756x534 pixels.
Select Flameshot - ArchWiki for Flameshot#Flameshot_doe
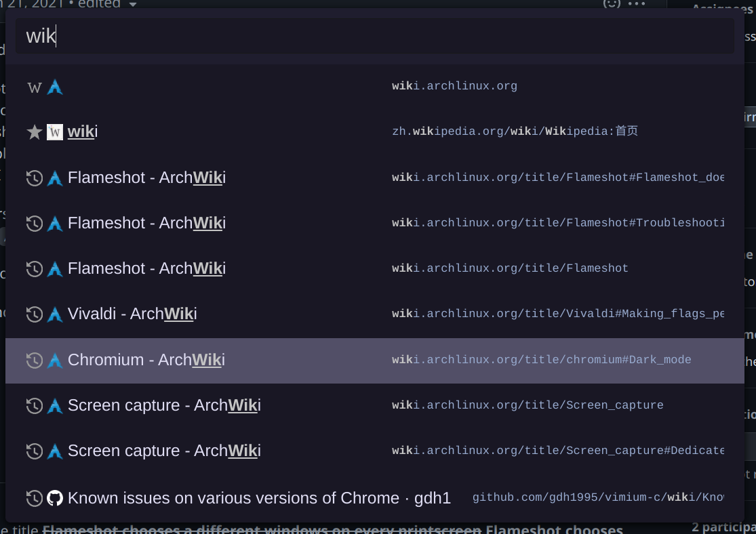(x=146, y=178)
